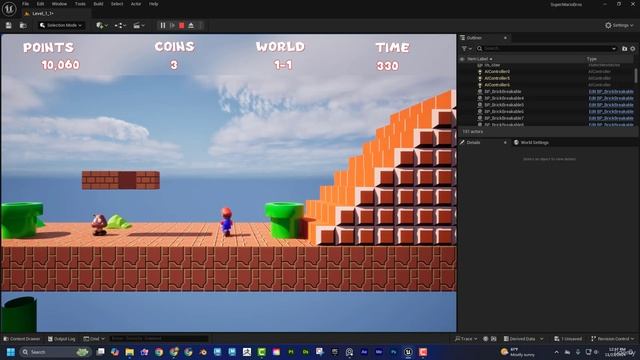Select BP_BrickBreakable5 in the Outliner

coord(504,104)
